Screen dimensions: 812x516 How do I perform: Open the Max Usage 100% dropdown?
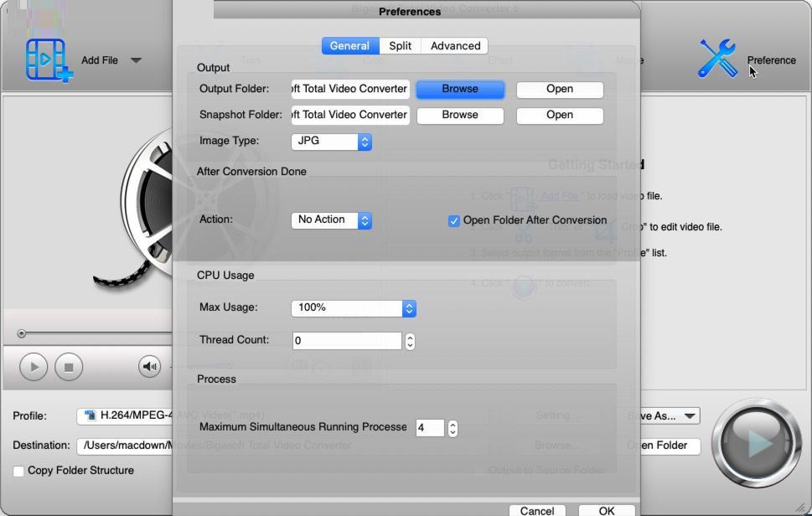click(x=354, y=308)
